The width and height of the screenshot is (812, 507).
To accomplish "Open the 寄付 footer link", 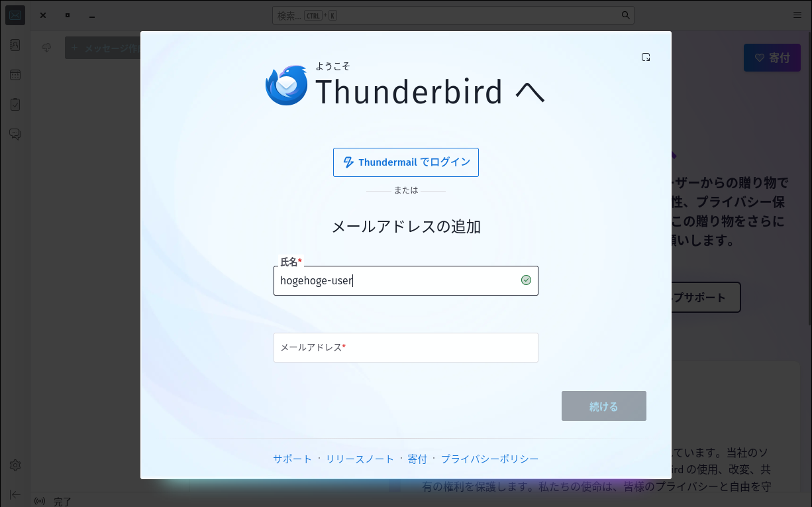I will [x=417, y=459].
